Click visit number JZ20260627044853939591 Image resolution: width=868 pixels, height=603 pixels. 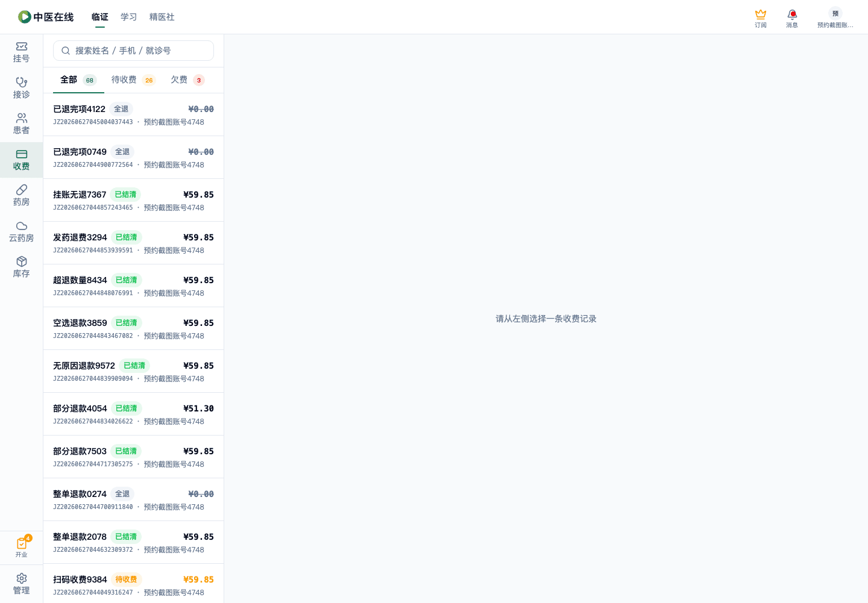[93, 251]
